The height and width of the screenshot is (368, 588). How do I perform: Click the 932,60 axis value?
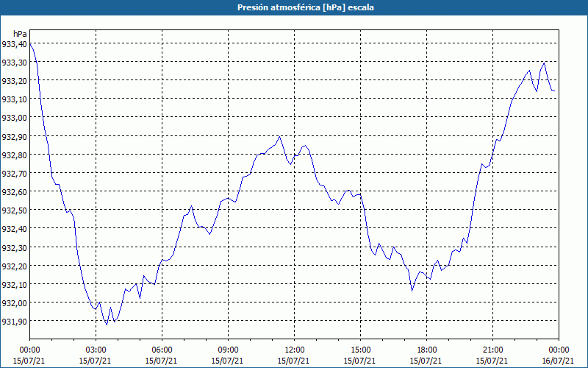click(14, 191)
